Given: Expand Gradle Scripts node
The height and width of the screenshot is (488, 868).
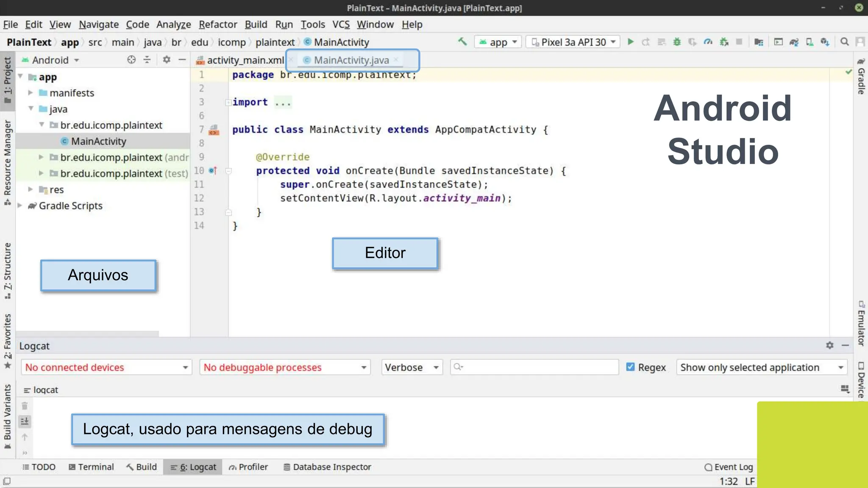Looking at the screenshot, I should 20,205.
